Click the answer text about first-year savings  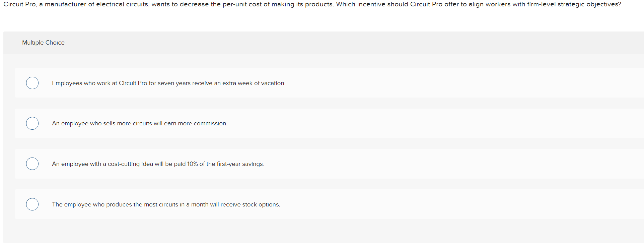point(158,164)
